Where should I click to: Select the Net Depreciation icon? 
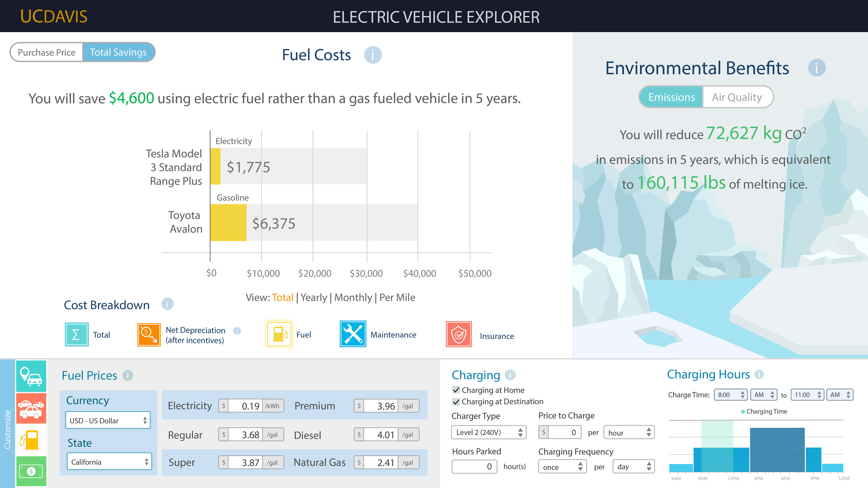[149, 334]
